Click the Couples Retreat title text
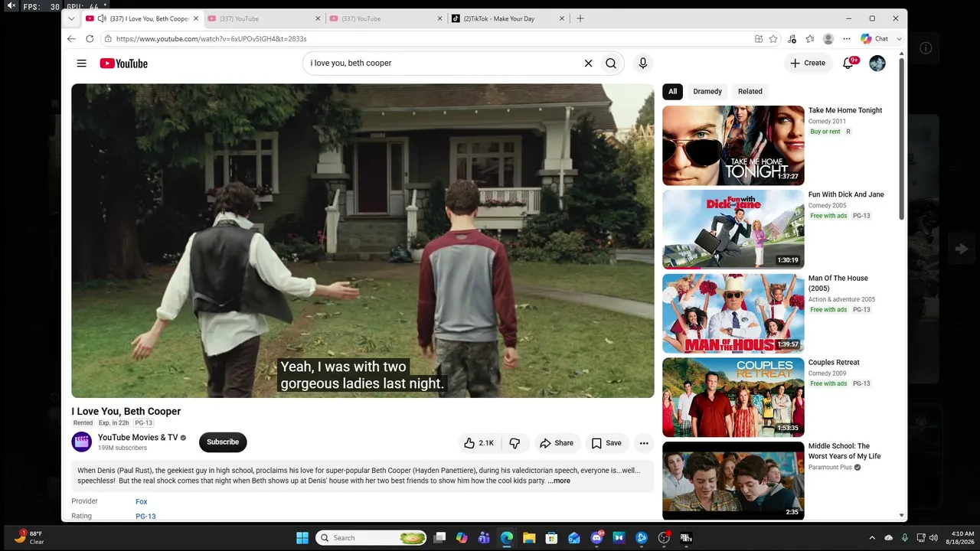 (x=834, y=363)
